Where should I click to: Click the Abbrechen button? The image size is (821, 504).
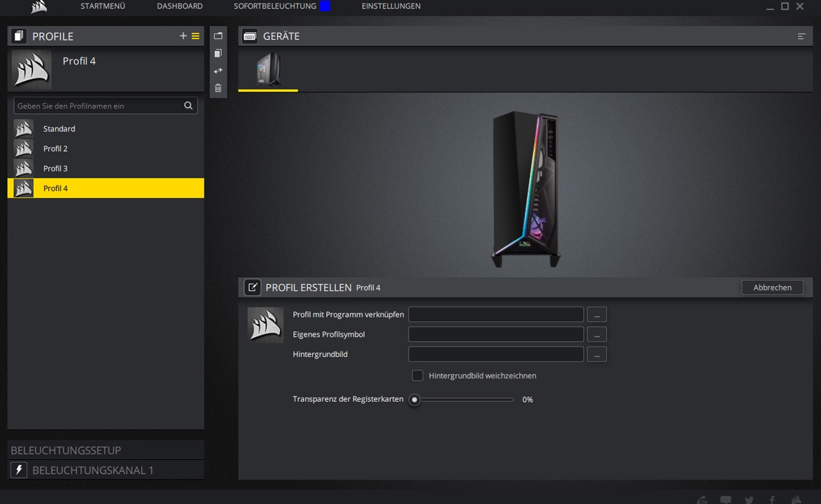(x=772, y=287)
